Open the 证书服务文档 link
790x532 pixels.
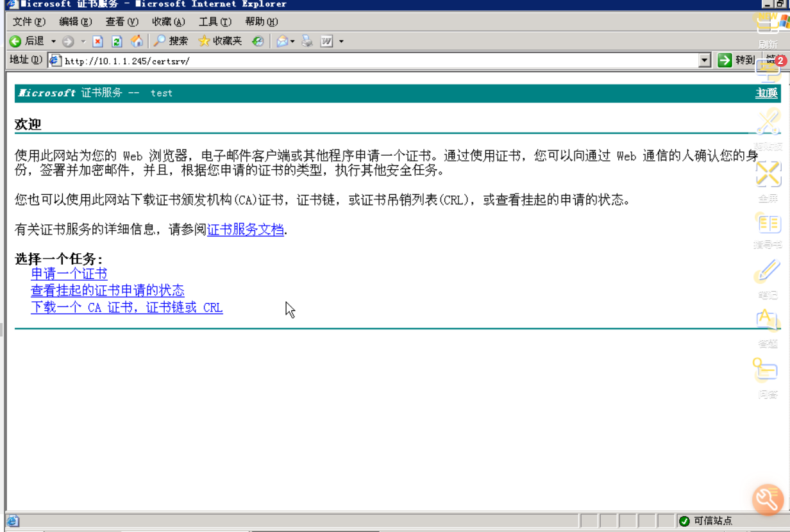pyautogui.click(x=245, y=229)
